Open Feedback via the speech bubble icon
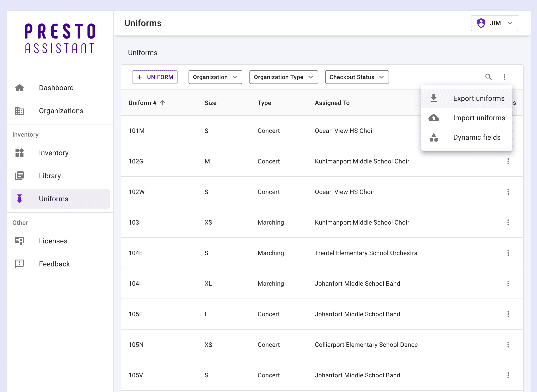 [x=19, y=264]
